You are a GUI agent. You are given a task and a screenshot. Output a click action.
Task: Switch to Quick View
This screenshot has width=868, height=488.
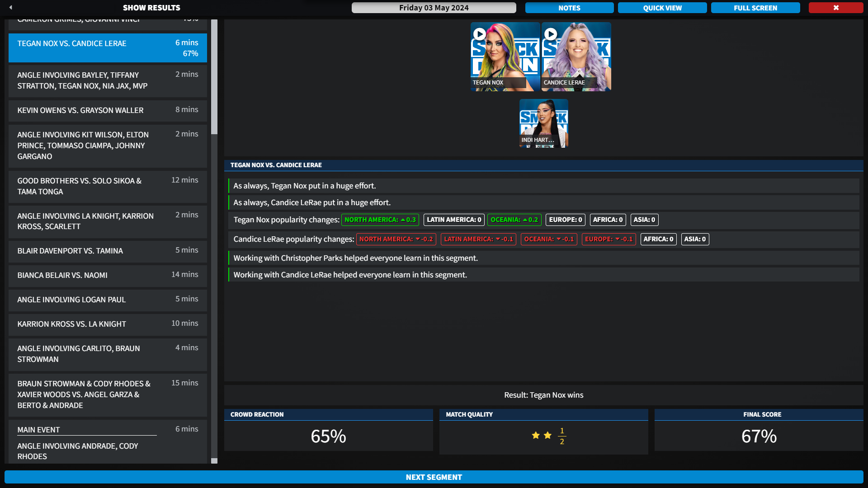pos(662,8)
